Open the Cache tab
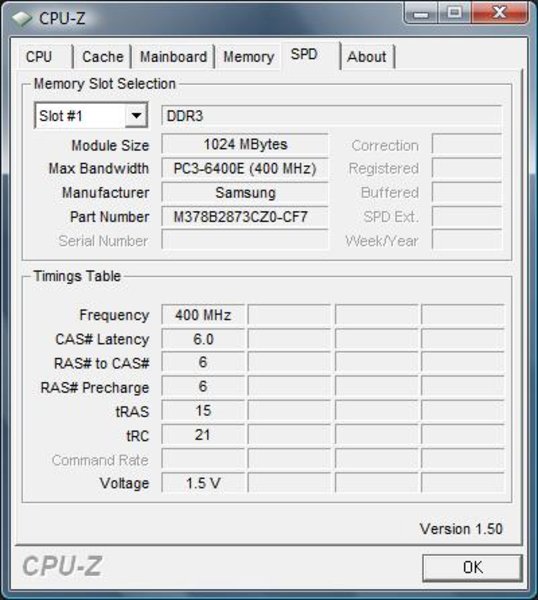Image resolution: width=538 pixels, height=600 pixels. click(x=102, y=57)
